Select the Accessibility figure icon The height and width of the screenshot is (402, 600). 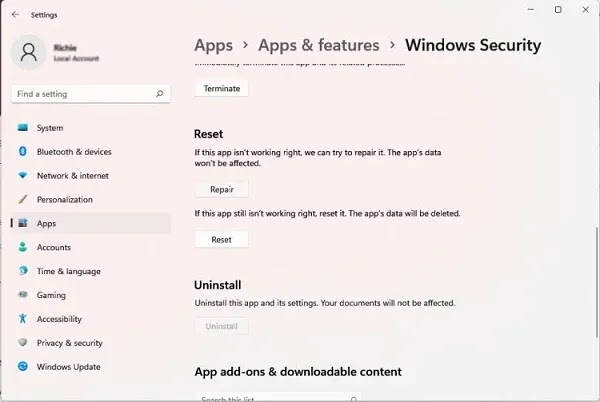point(23,319)
